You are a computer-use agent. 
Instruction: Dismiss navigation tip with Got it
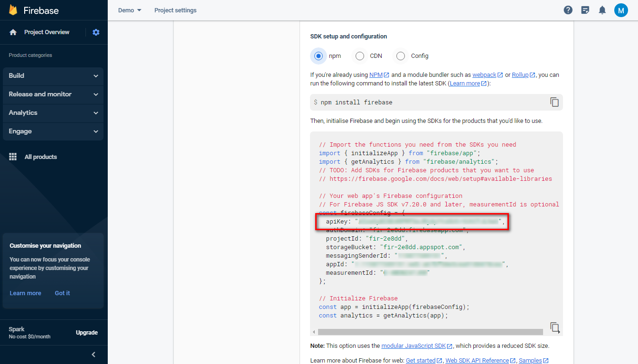tap(62, 293)
